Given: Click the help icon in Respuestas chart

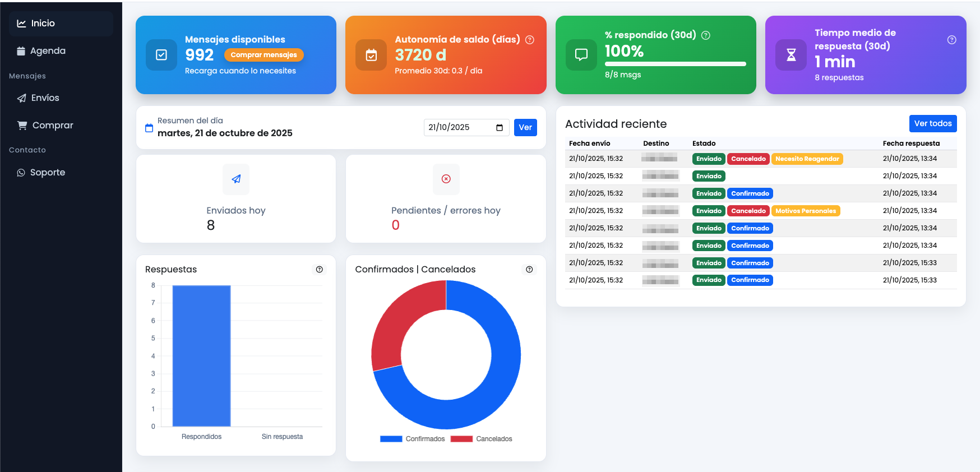Looking at the screenshot, I should 320,270.
